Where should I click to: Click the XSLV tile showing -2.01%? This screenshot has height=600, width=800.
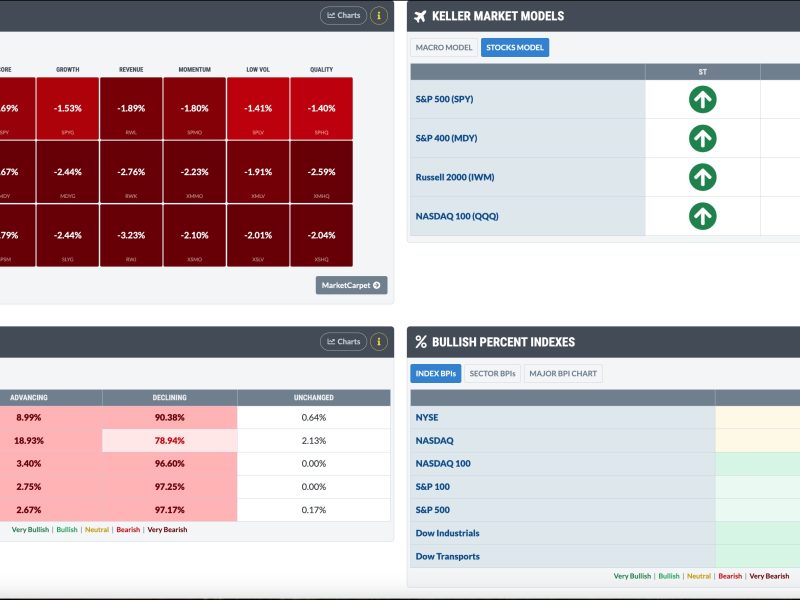point(258,235)
